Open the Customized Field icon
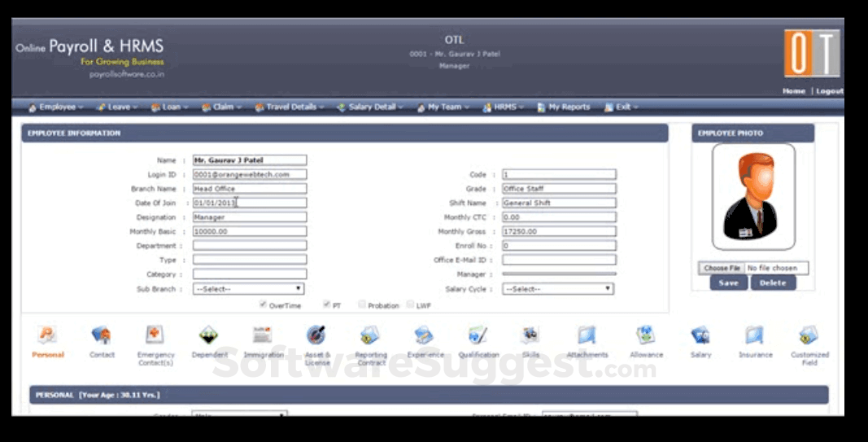The image size is (868, 442). tap(809, 335)
